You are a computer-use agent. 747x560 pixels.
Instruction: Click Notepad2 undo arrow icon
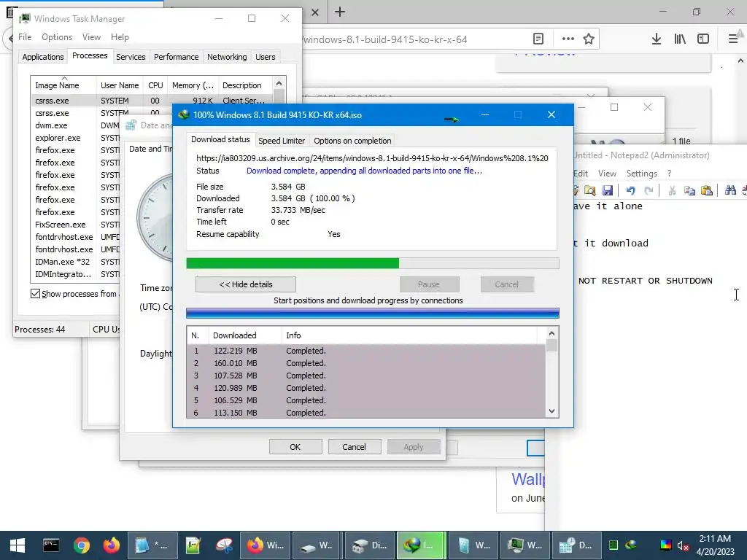(x=631, y=190)
